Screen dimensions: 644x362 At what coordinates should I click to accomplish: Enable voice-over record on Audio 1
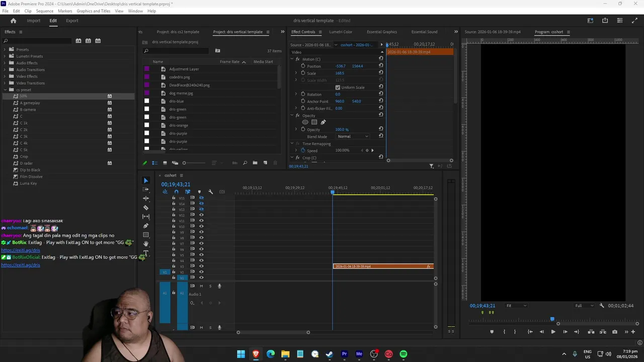(x=219, y=286)
